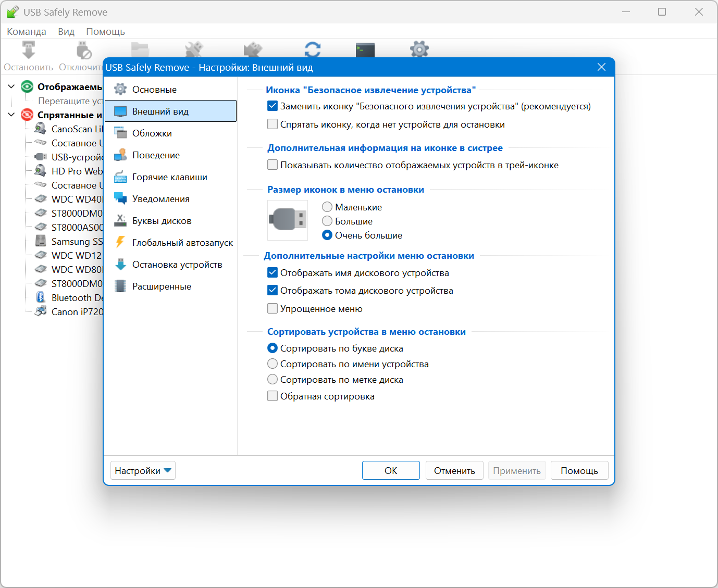Viewport: 718px width, 588px height.
Task: Click the USB Safely Remove title icon
Action: pyautogui.click(x=13, y=11)
